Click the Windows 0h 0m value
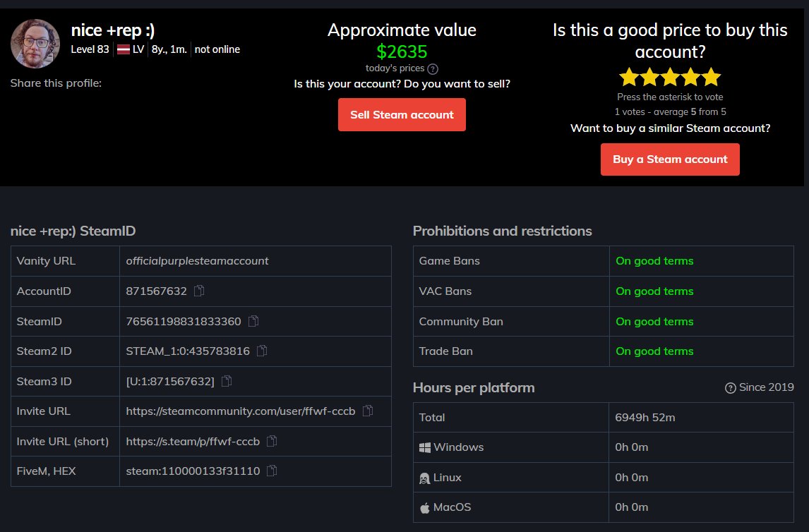809x532 pixels. (x=632, y=447)
